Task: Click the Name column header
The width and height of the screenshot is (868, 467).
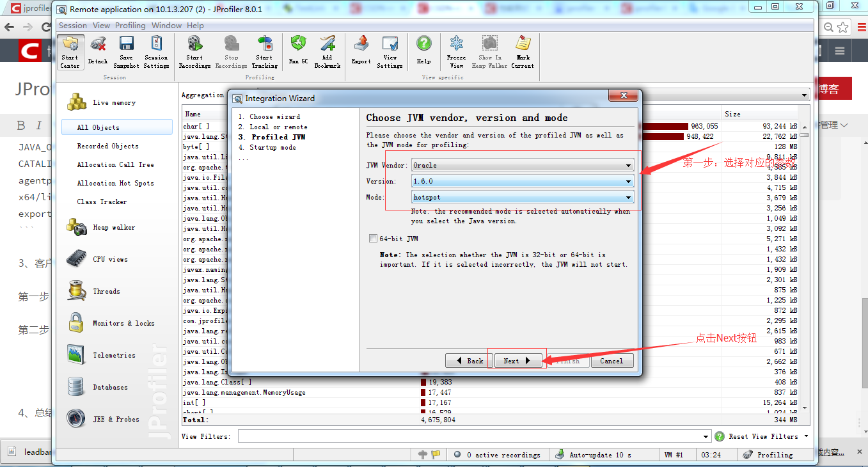Action: [x=205, y=114]
